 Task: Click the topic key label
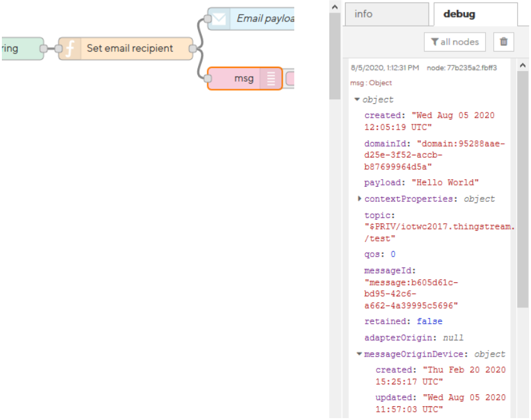[x=380, y=216]
